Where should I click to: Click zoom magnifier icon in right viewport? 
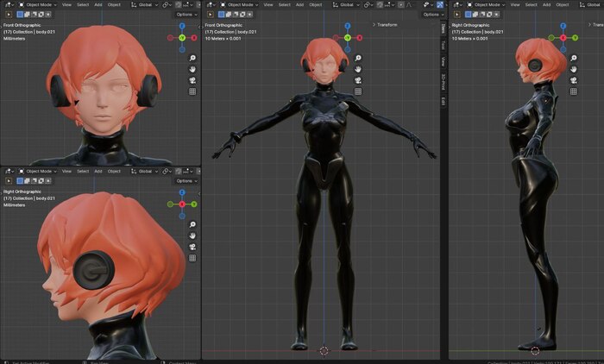pyautogui.click(x=574, y=58)
